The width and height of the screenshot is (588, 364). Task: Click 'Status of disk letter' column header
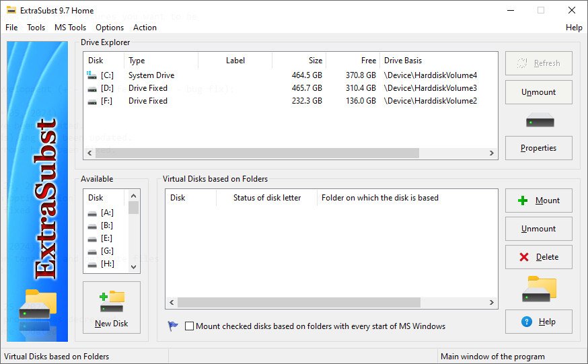pyautogui.click(x=267, y=198)
